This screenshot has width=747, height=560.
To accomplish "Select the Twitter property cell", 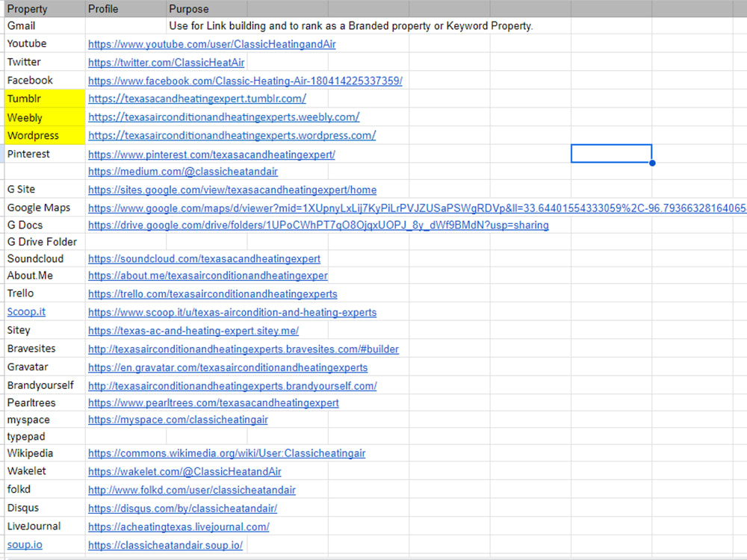I will [45, 62].
